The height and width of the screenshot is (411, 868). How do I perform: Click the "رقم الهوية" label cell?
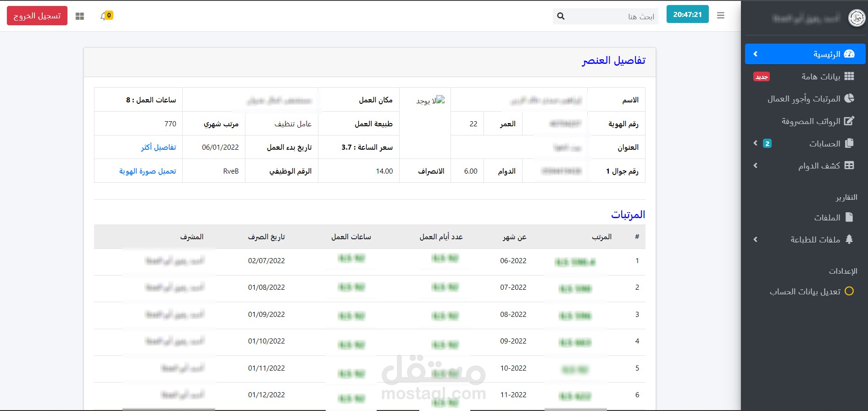[x=616, y=124]
